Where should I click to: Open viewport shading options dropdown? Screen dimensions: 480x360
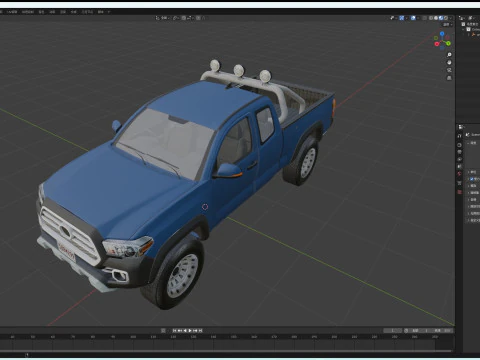click(x=450, y=18)
